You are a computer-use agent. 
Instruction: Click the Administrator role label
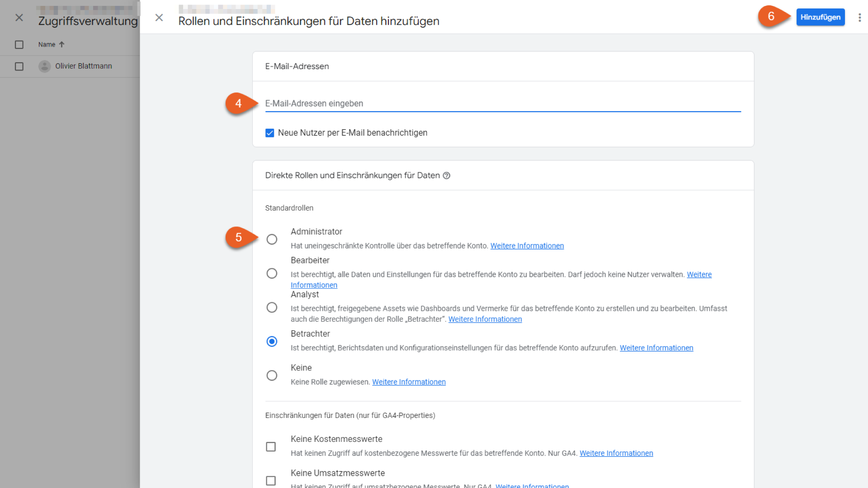tap(316, 231)
